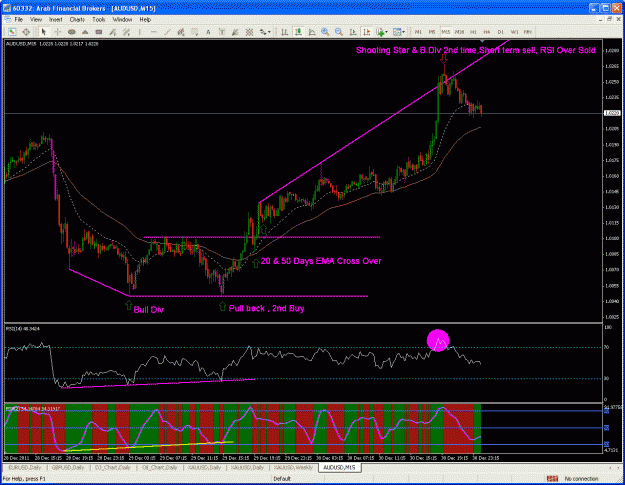Image resolution: width=625 pixels, height=485 pixels.
Task: Activate the crosshair tool
Action: pyautogui.click(x=58, y=32)
